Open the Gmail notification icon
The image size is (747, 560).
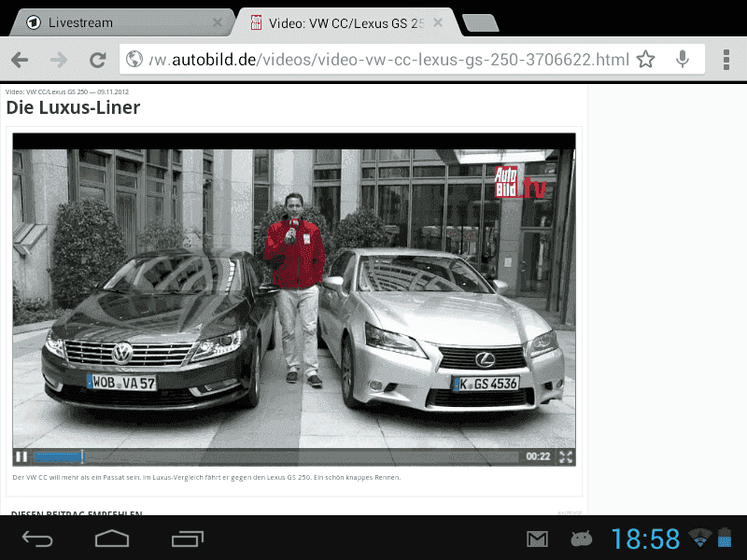(x=538, y=539)
